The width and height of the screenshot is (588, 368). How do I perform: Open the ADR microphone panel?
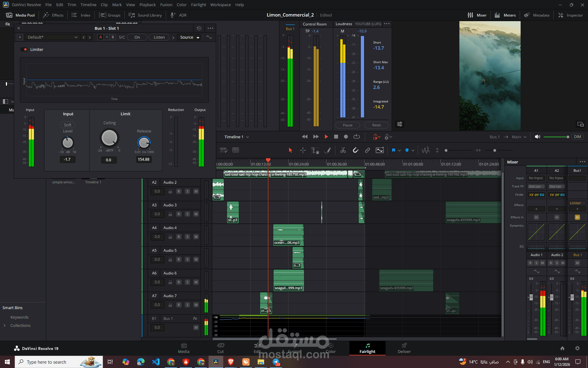[179, 15]
